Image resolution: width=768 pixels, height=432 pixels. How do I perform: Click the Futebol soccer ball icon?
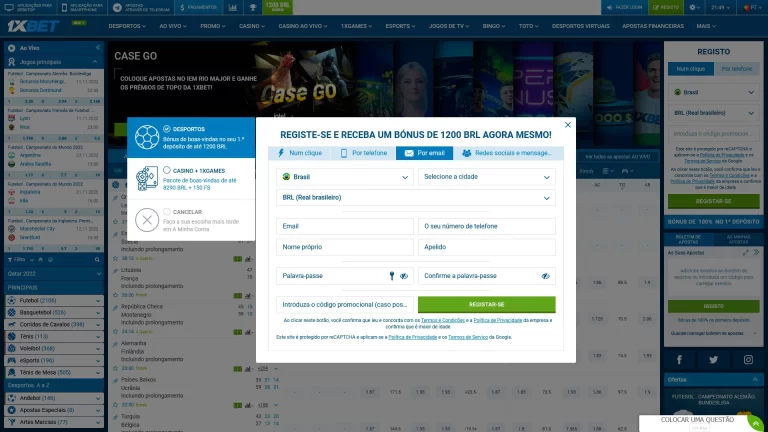(x=12, y=300)
